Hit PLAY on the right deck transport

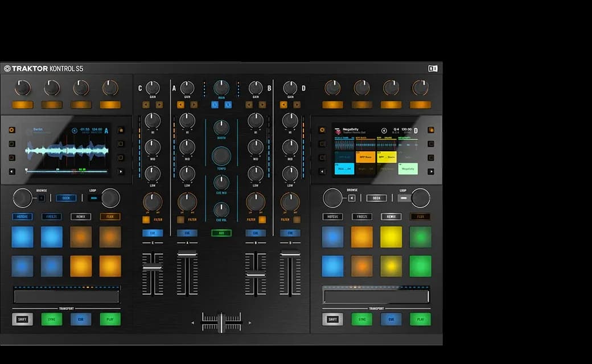420,319
